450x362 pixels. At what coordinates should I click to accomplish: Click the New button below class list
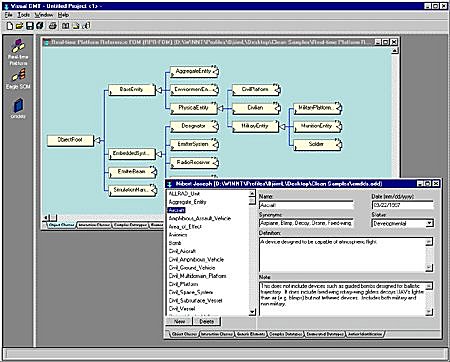179,321
